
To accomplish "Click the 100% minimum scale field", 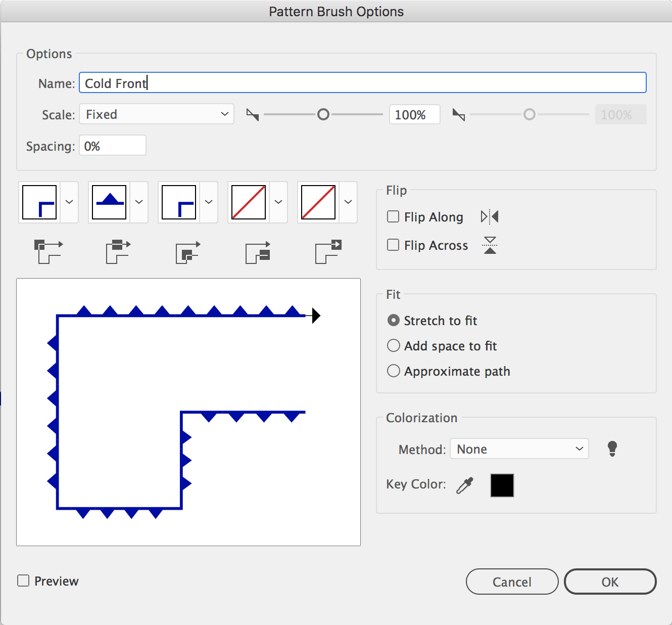I will (414, 115).
